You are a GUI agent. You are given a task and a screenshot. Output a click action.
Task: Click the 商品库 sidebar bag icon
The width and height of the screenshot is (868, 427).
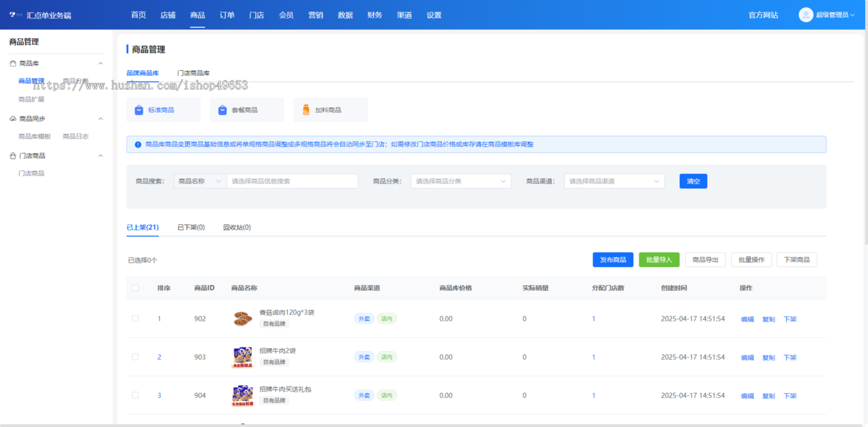(13, 64)
